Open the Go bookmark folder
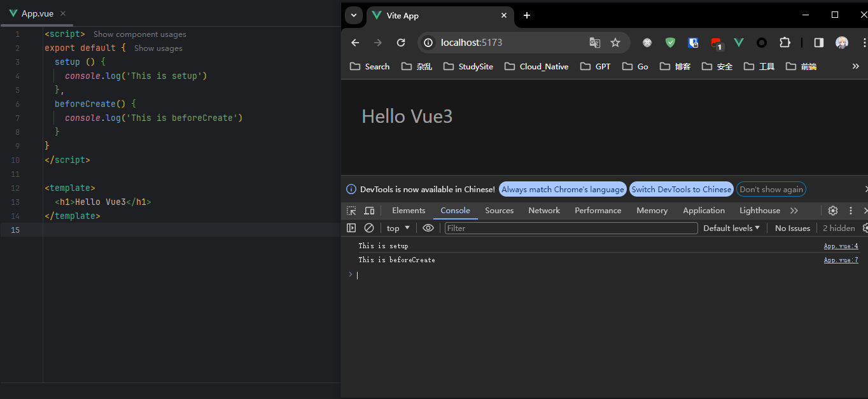Image resolution: width=868 pixels, height=399 pixels. pyautogui.click(x=636, y=66)
